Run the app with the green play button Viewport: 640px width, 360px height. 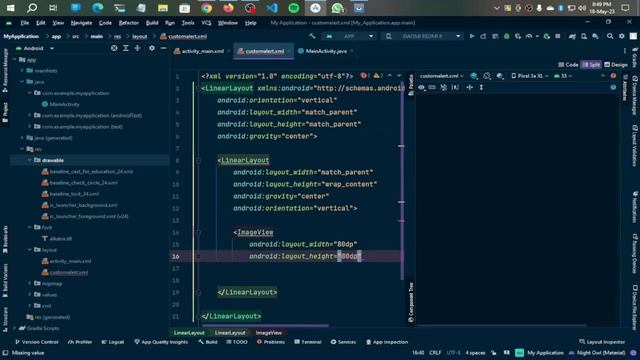point(472,36)
